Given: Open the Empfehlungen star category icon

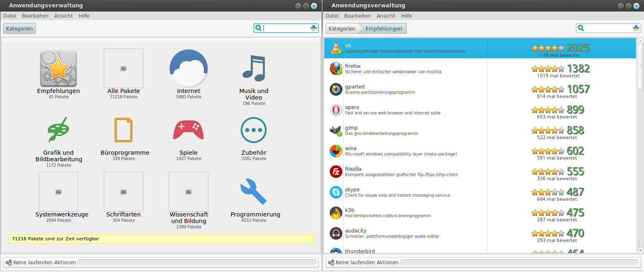Looking at the screenshot, I should pos(58,68).
